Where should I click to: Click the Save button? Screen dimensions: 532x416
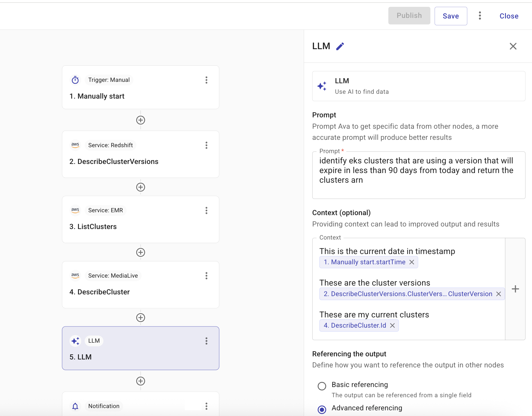[451, 16]
